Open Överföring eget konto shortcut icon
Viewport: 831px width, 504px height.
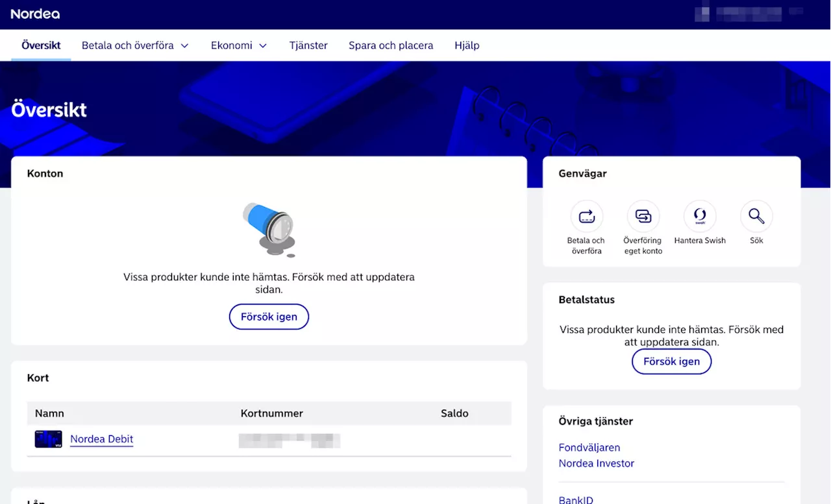(x=643, y=216)
